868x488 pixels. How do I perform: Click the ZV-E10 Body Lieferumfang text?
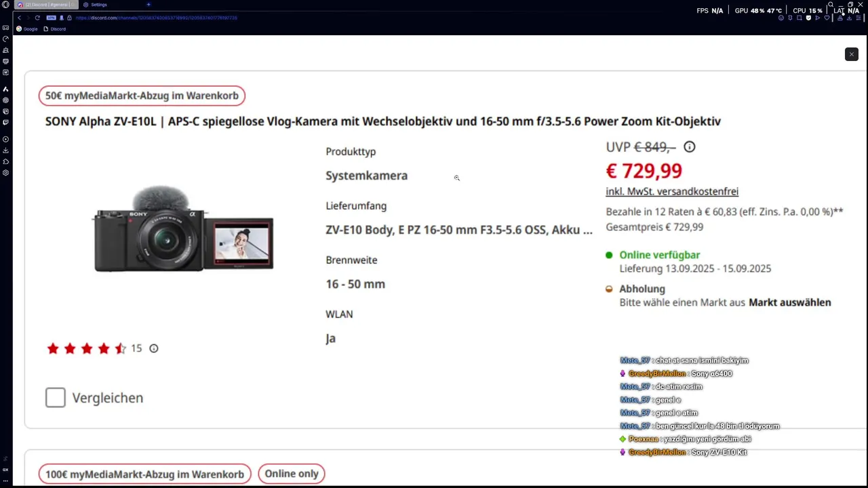point(459,230)
